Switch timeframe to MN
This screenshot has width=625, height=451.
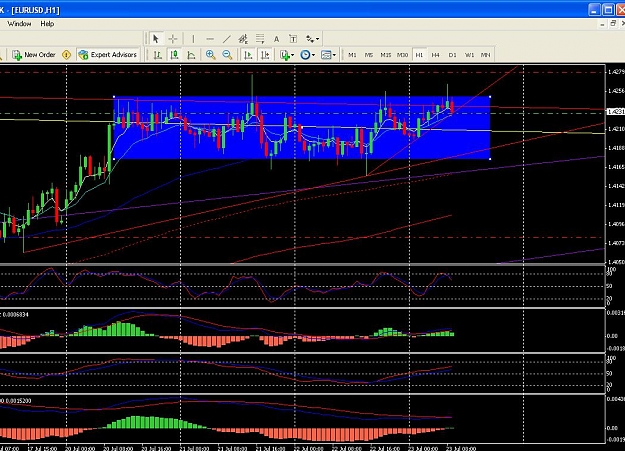[x=485, y=55]
